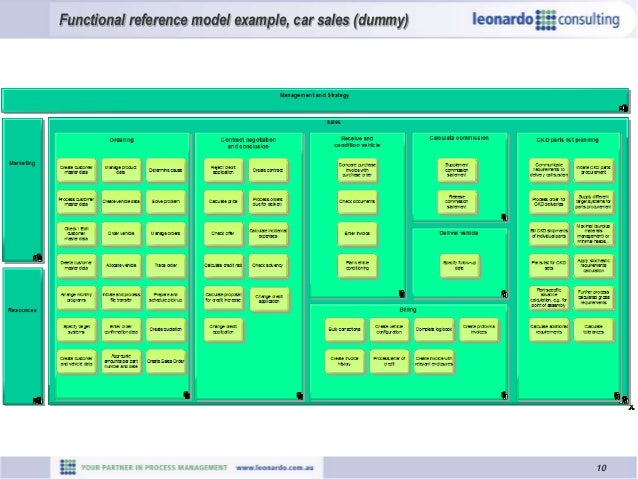This screenshot has height=479, width=638.
Task: Select the Order vehicle box
Action: tap(121, 234)
